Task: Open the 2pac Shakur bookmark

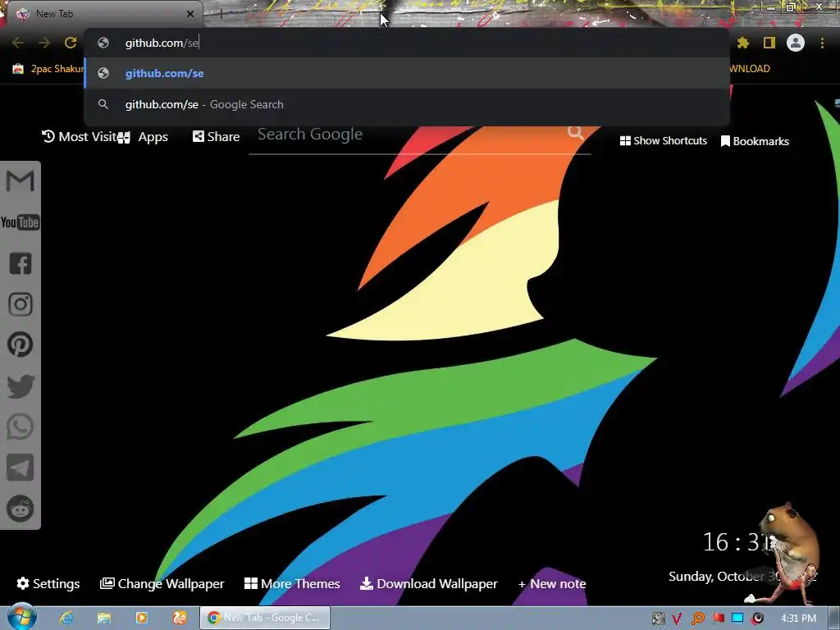Action: tap(48, 69)
